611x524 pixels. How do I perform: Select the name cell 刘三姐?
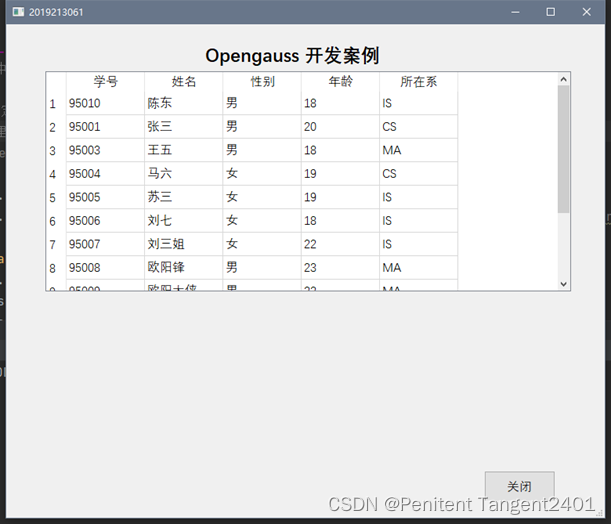(184, 244)
